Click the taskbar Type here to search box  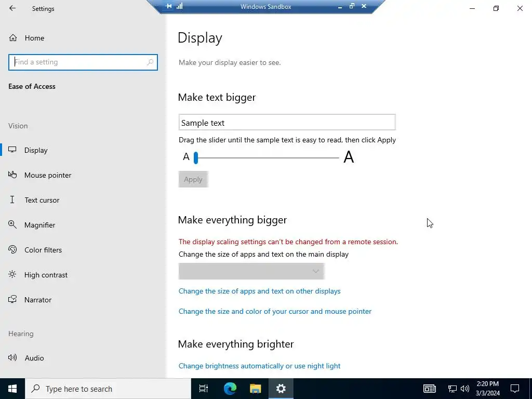pyautogui.click(x=108, y=389)
